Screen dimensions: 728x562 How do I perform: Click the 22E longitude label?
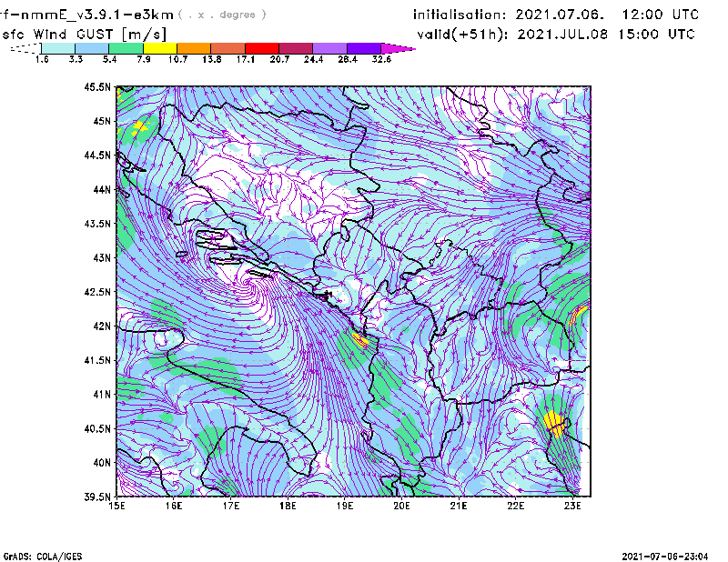pyautogui.click(x=516, y=506)
